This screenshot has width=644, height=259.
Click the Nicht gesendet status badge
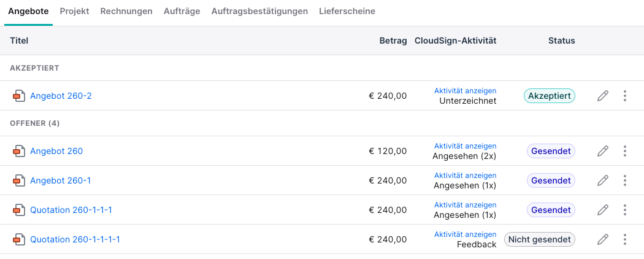(x=540, y=239)
